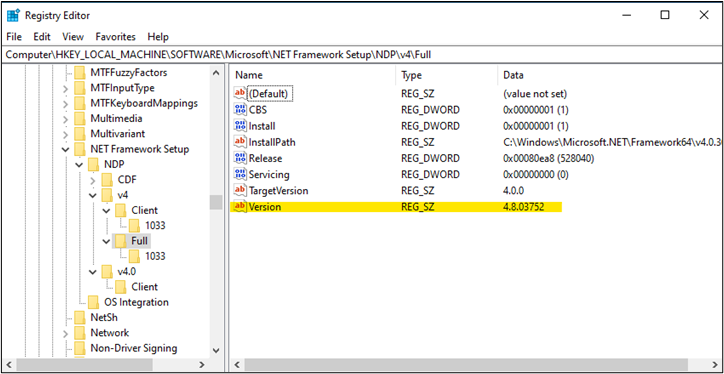Click the CDF folder icon

[107, 180]
